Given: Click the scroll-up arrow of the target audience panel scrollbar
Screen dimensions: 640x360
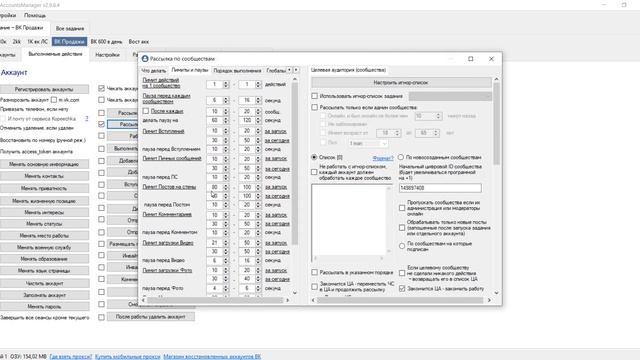Looking at the screenshot, I should (496, 79).
